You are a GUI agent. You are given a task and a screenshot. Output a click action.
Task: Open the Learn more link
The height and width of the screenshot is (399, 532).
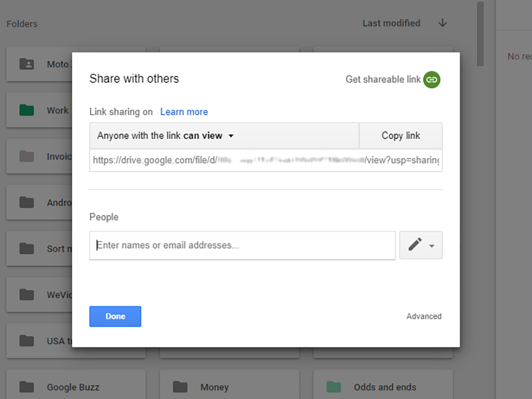pos(184,112)
